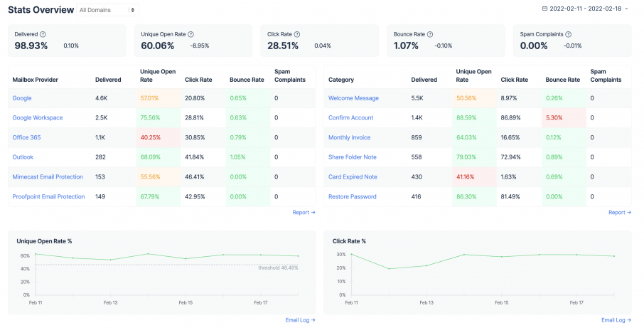Click the help icon beside Unique Open Rate

point(190,34)
